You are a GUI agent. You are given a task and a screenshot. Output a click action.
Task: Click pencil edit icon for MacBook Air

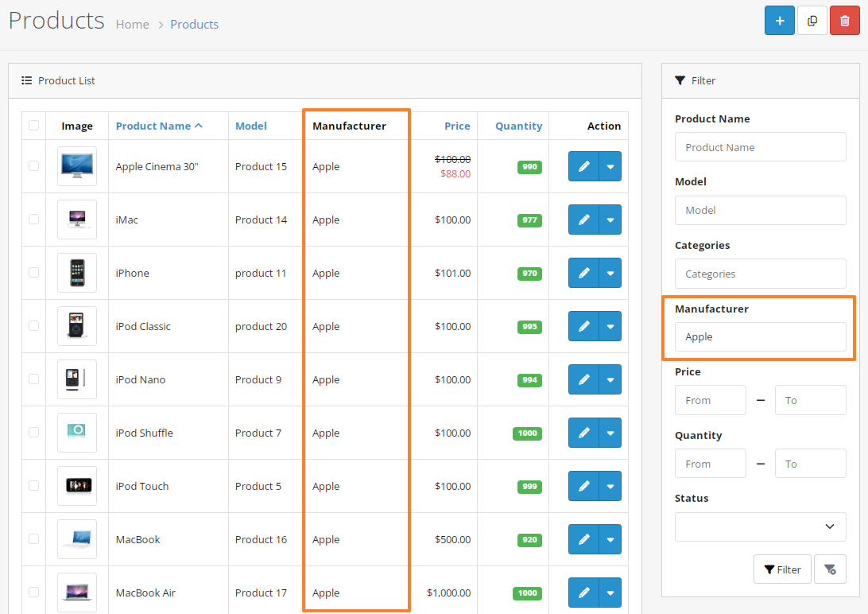point(583,593)
